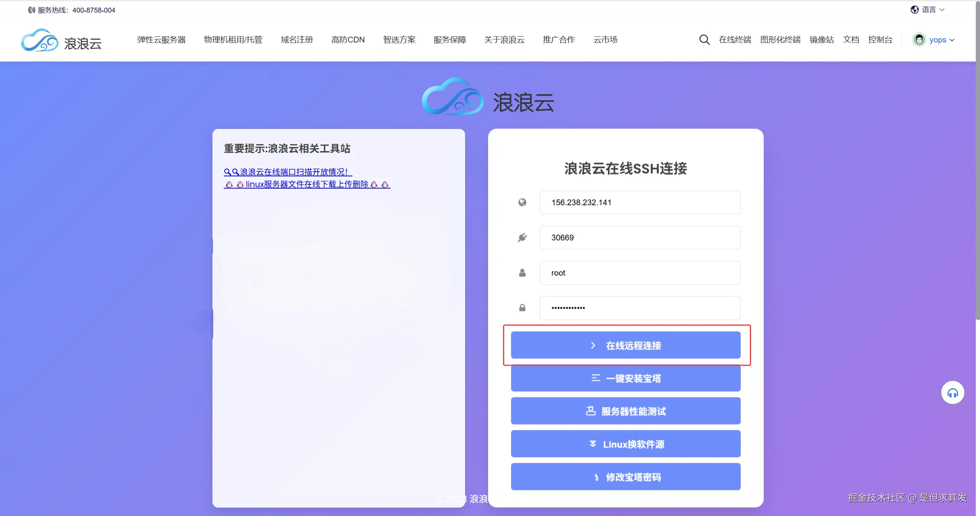The image size is (980, 516).
Task: Open 弹性云服务器 menu
Action: coord(161,40)
